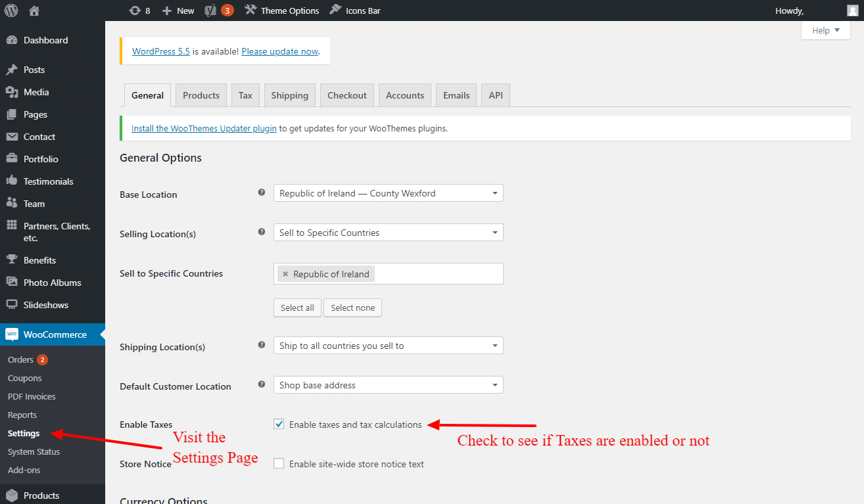
Task: Open Default Customer Location dropdown
Action: pyautogui.click(x=389, y=385)
